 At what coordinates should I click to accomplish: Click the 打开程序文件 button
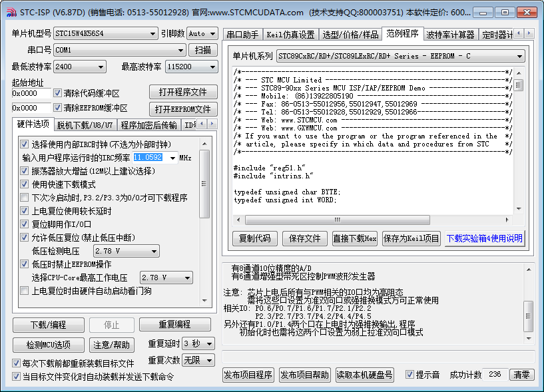point(182,93)
